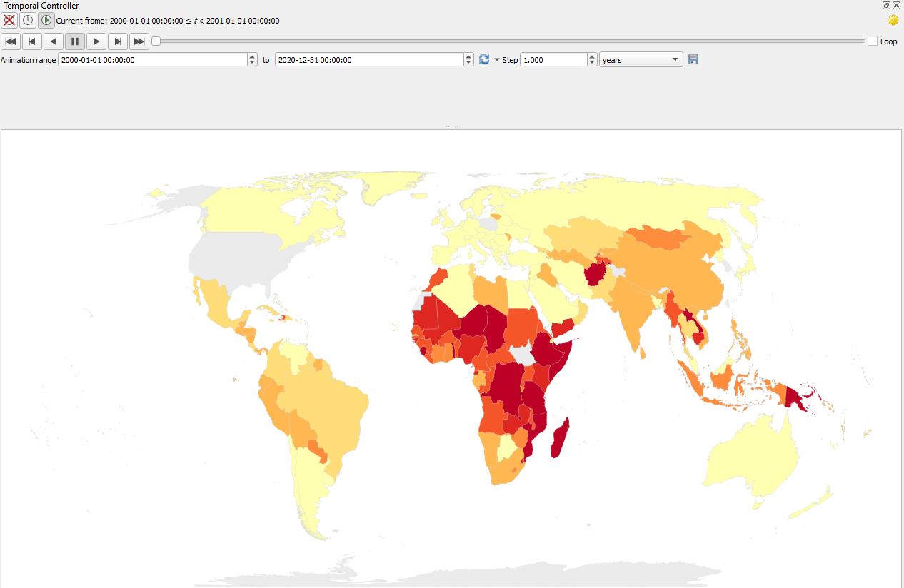Set animation range to full project range
The image size is (904, 588).
[x=483, y=59]
